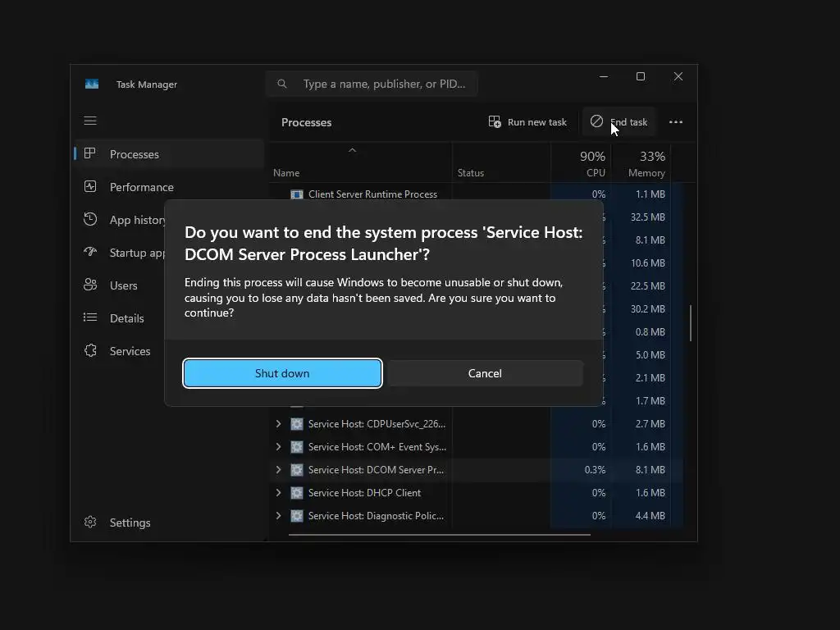Click the End task button

point(619,122)
